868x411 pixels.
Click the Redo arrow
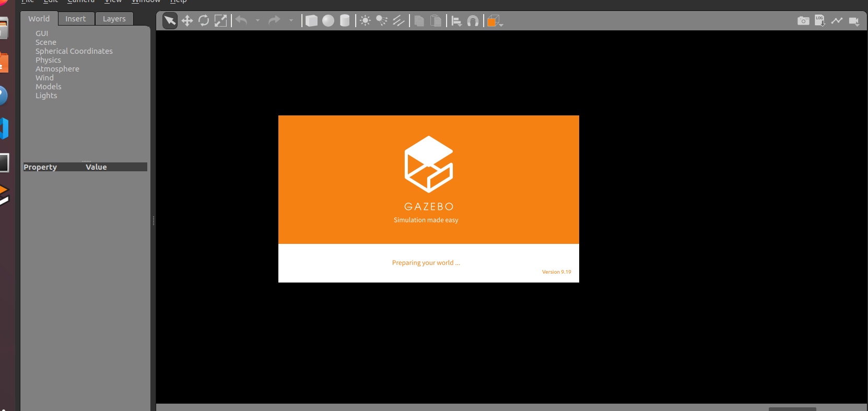click(x=274, y=20)
